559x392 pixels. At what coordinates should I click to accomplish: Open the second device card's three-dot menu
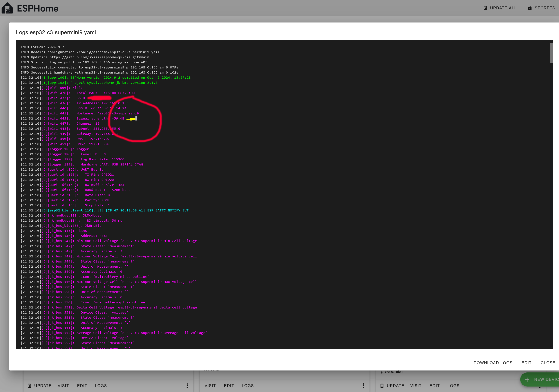tap(363, 386)
